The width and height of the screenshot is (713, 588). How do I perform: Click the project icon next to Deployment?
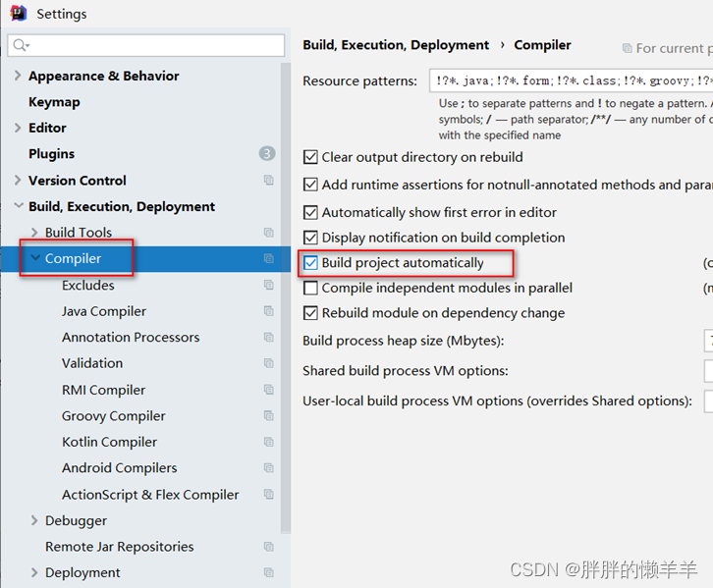click(x=269, y=572)
